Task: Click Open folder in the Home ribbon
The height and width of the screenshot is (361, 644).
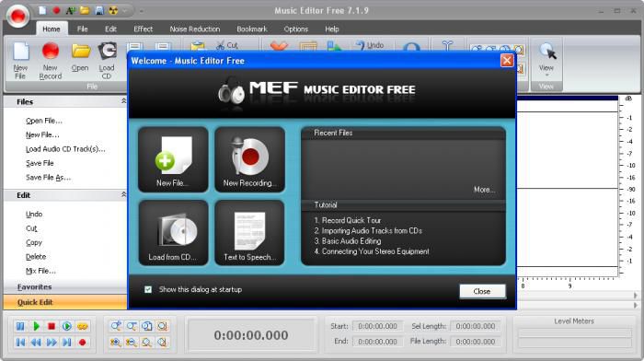Action: [x=80, y=58]
